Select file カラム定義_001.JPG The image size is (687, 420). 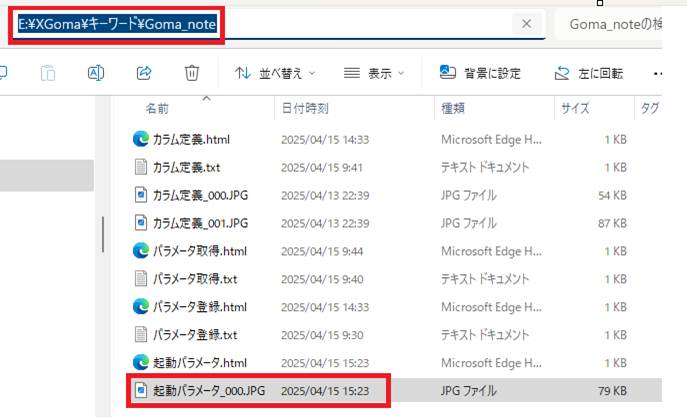click(200, 223)
